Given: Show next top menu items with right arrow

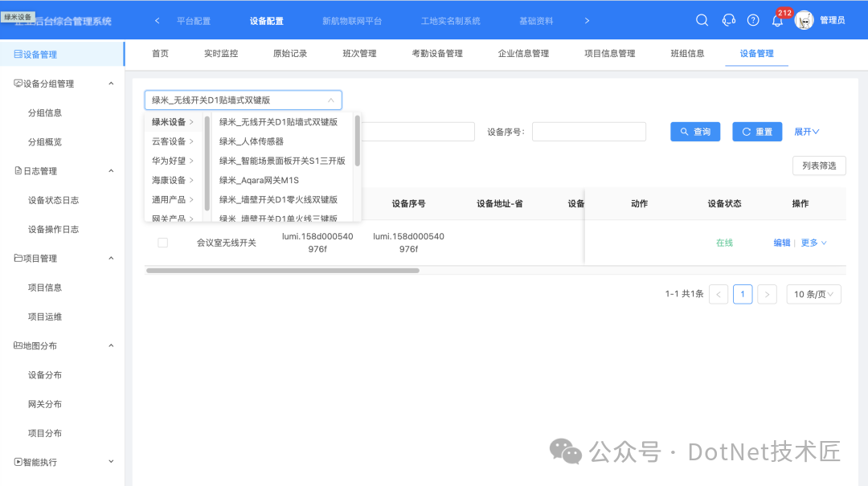Looking at the screenshot, I should click(587, 20).
